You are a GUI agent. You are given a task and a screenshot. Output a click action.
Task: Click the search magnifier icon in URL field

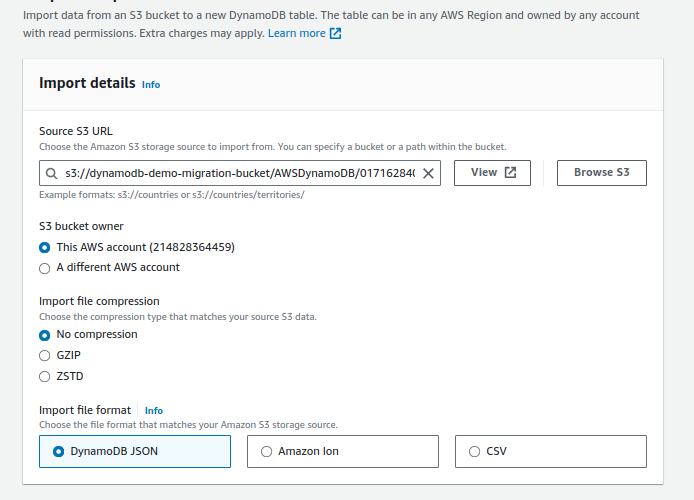[51, 173]
